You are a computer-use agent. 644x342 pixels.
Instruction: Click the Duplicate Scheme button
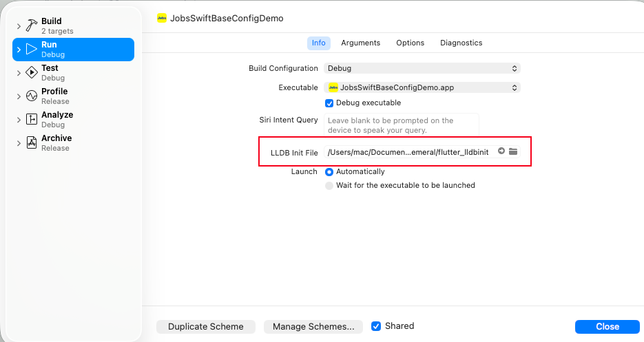[206, 326]
